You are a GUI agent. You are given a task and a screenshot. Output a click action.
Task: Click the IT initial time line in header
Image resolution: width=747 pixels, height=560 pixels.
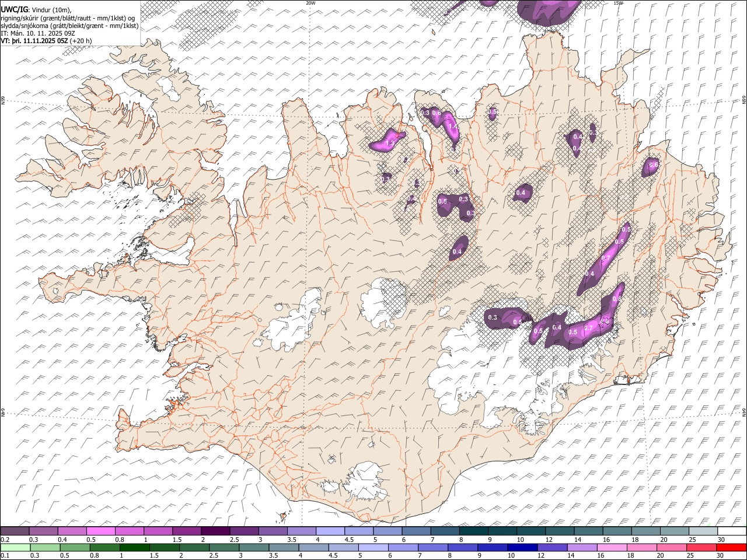pyautogui.click(x=37, y=33)
